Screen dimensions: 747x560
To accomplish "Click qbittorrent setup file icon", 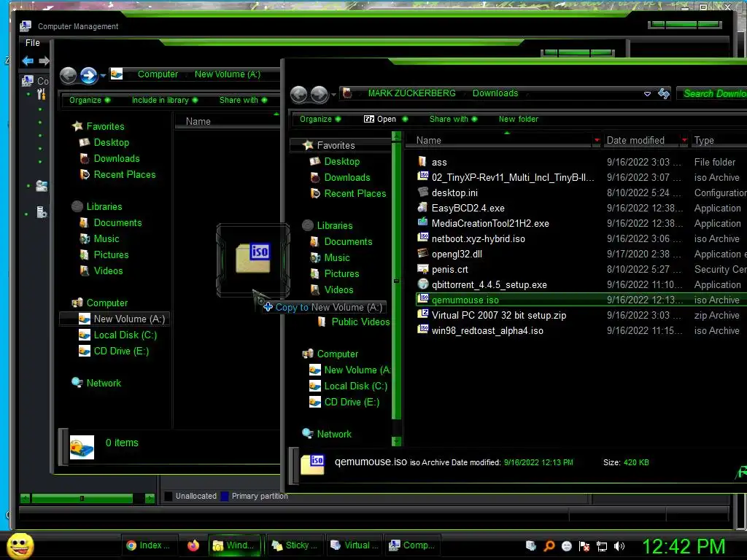I will click(422, 284).
